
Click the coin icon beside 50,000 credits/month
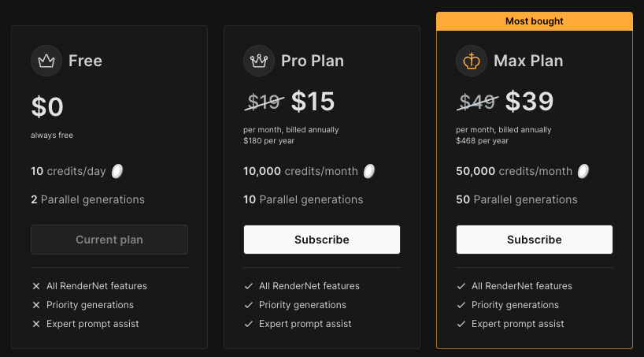click(583, 171)
